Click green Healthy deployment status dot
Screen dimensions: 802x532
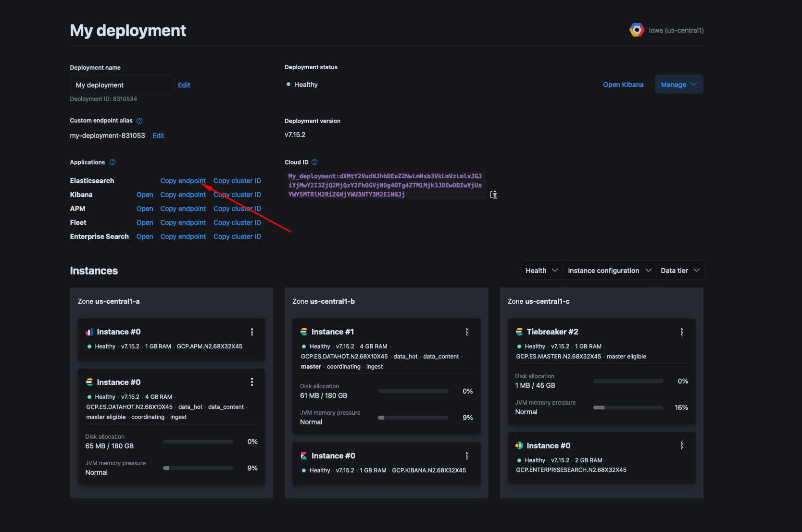[288, 84]
